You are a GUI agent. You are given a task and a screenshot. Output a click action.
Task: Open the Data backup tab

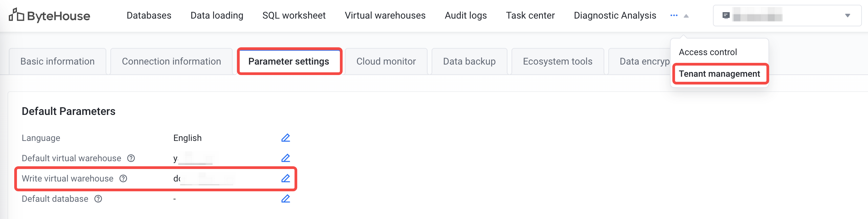[x=469, y=62]
